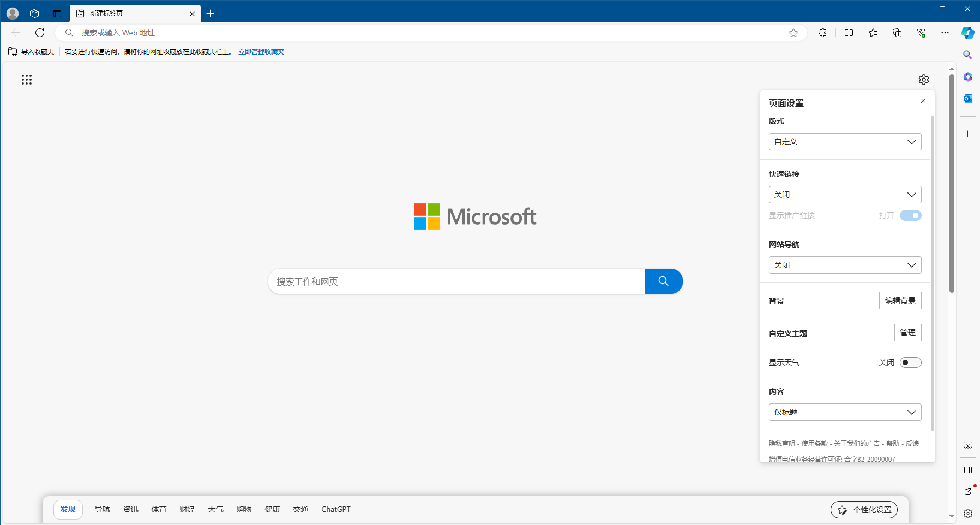The width and height of the screenshot is (980, 525).
Task: Click the 编辑背景 button
Action: [x=900, y=300]
